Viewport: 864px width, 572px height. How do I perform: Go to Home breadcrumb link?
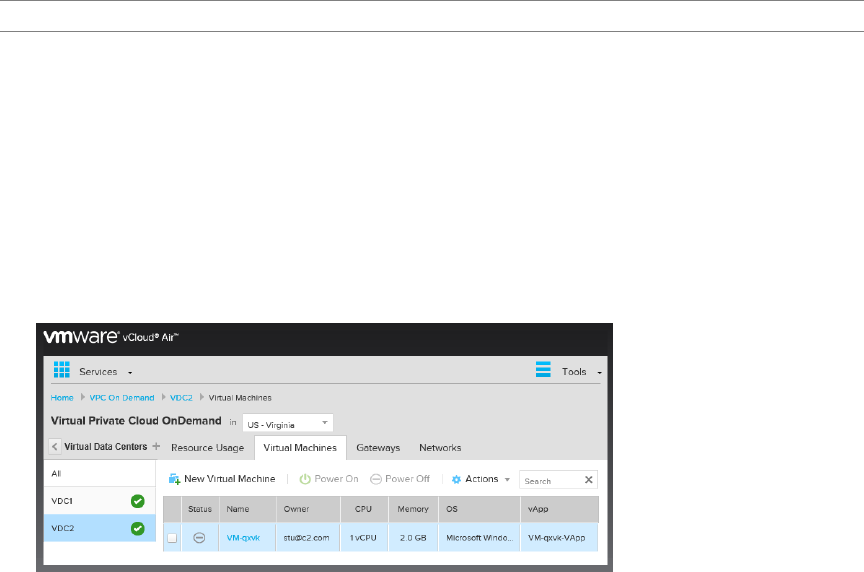click(62, 397)
